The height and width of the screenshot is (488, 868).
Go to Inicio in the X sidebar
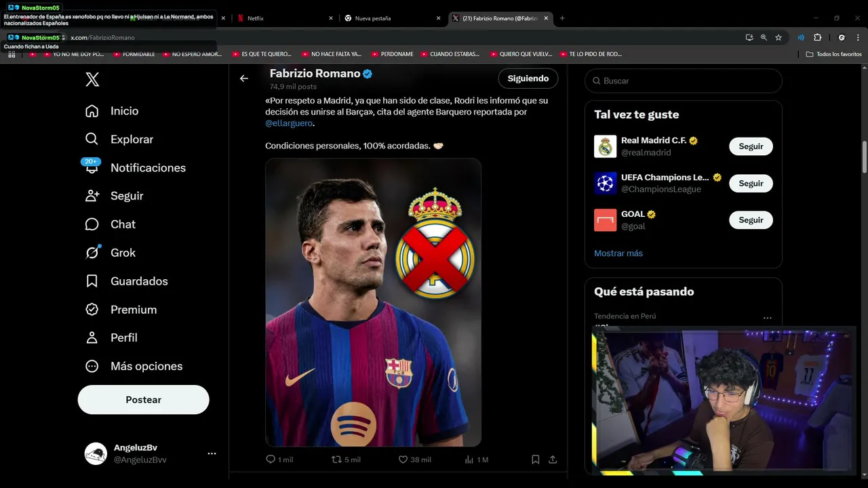112,111
